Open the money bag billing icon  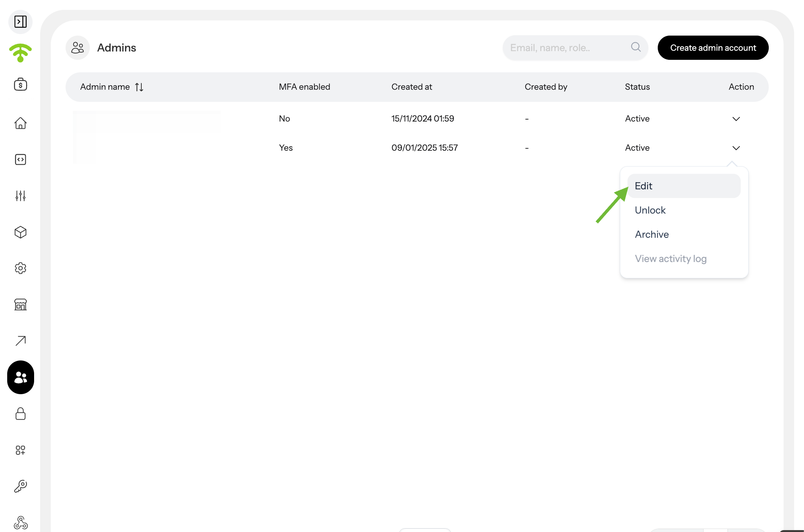pyautogui.click(x=20, y=84)
